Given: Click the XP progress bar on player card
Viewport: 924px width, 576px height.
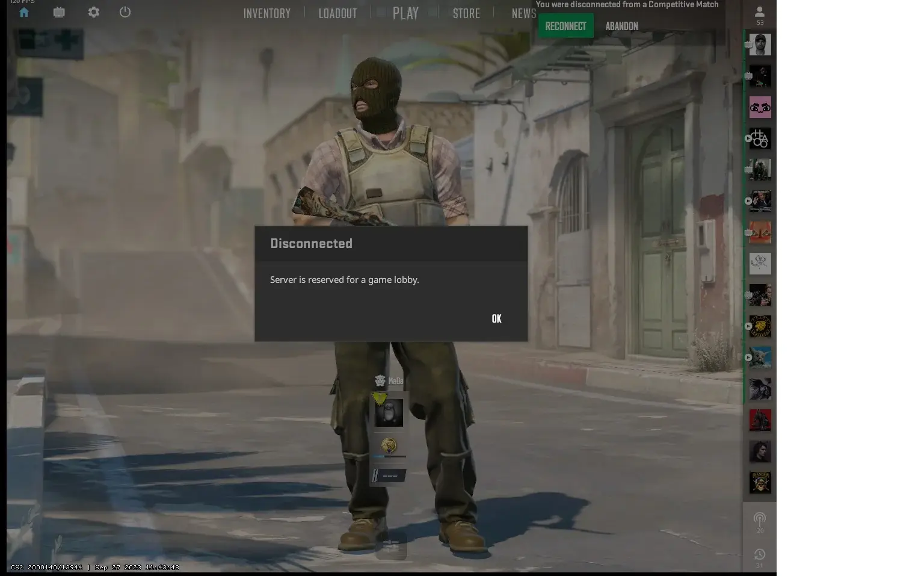Looking at the screenshot, I should [389, 457].
